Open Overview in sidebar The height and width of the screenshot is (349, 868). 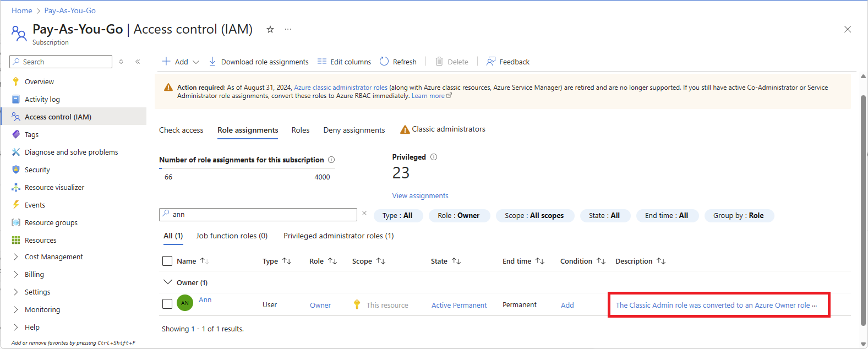click(39, 81)
